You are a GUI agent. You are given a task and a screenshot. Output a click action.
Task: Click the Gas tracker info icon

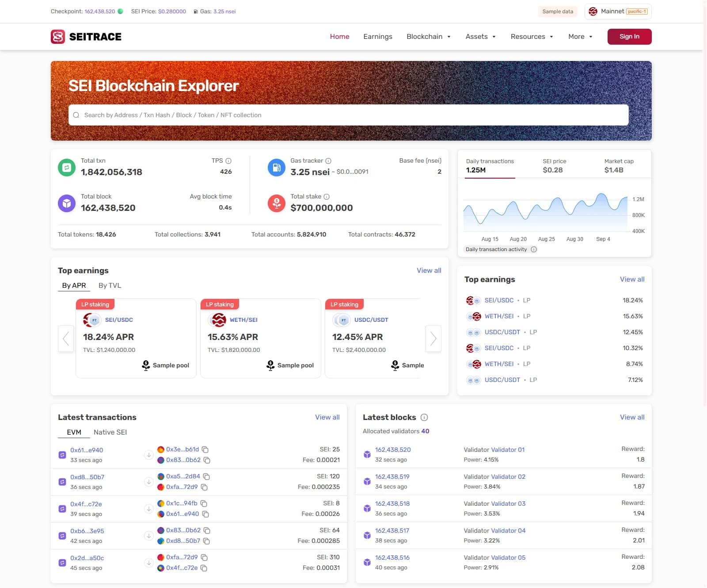click(328, 161)
